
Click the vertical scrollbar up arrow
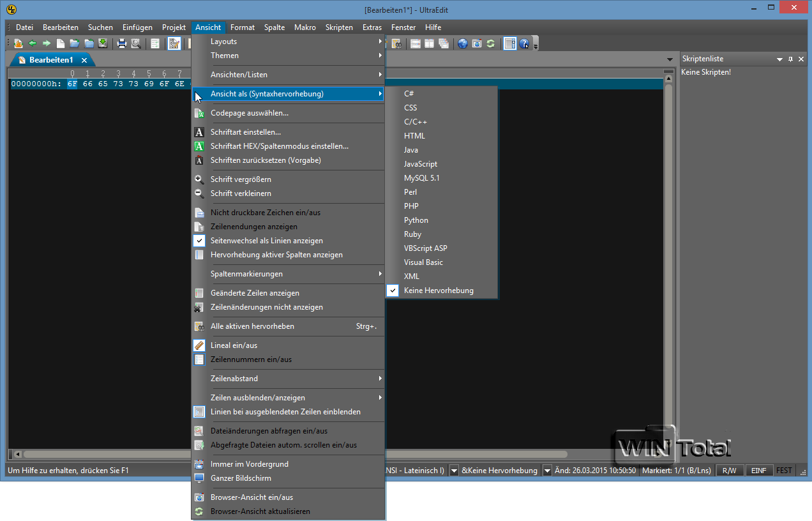(669, 79)
